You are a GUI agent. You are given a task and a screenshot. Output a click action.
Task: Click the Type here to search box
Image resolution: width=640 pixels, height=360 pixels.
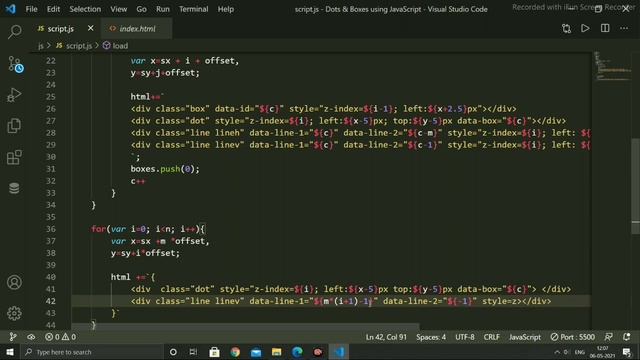pos(92,352)
